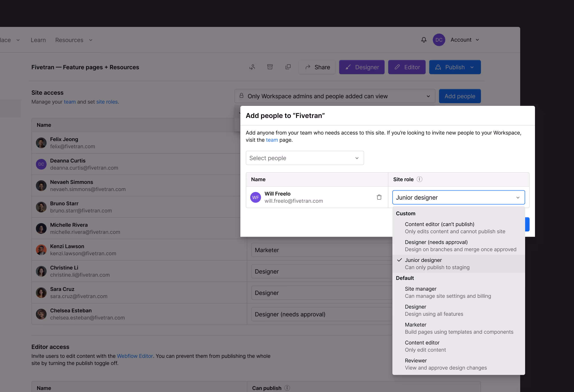Click the notifications bell icon
Viewport: 574px width, 392px height.
coord(424,40)
